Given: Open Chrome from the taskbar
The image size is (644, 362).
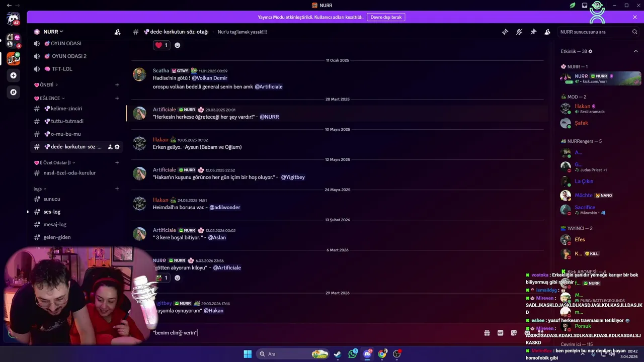Looking at the screenshot, I should coord(382,354).
